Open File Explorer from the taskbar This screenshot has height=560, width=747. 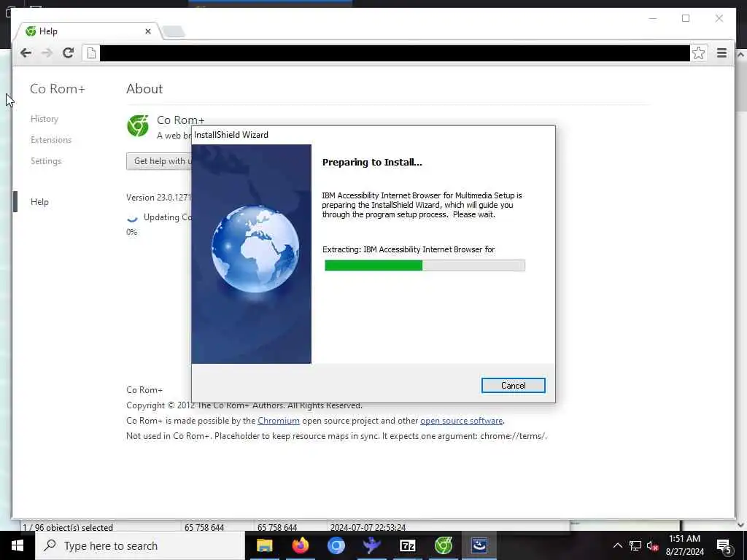264,545
